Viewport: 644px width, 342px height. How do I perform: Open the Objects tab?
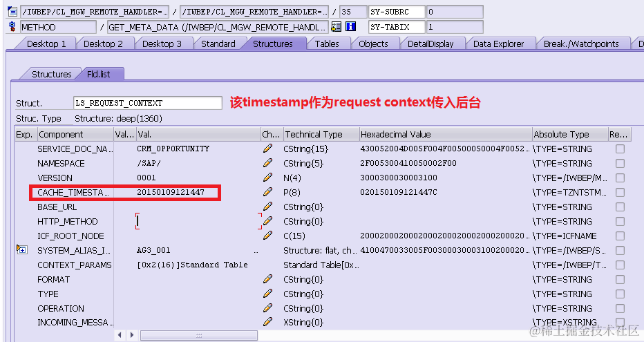tap(373, 44)
